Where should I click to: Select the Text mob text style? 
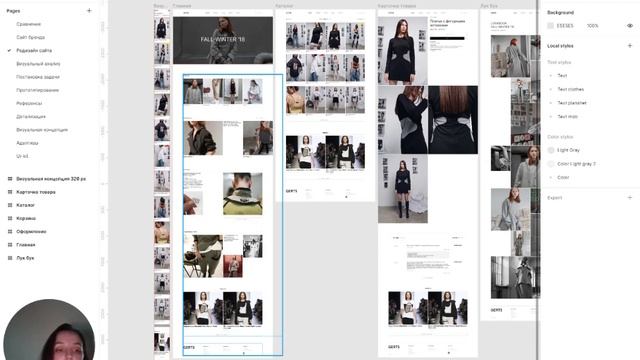point(568,116)
